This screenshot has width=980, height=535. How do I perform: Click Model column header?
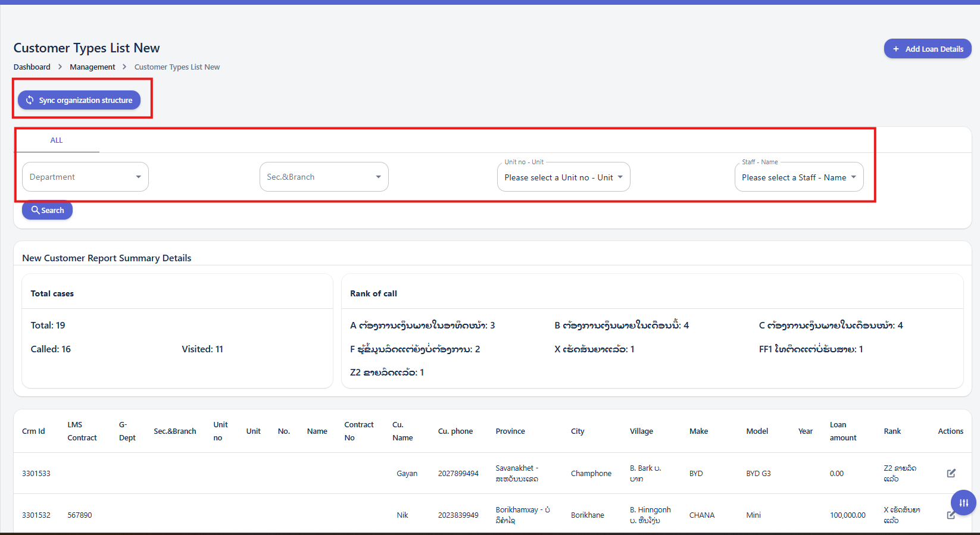tap(757, 431)
